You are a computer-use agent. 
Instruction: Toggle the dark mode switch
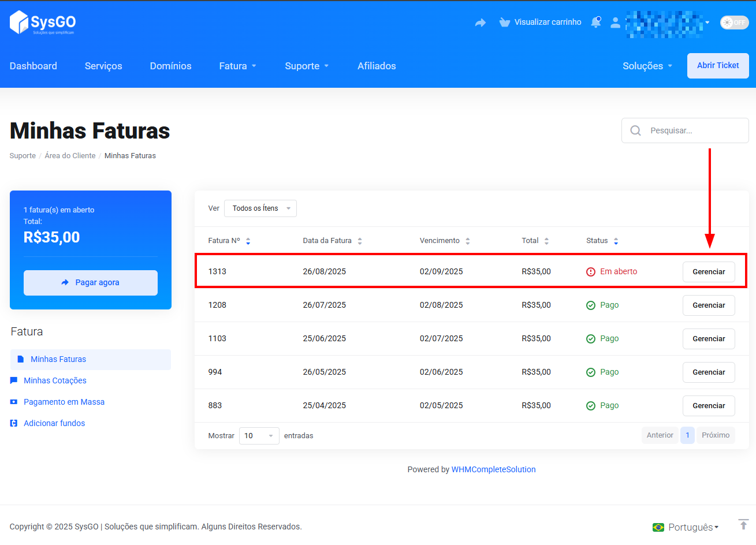(733, 23)
